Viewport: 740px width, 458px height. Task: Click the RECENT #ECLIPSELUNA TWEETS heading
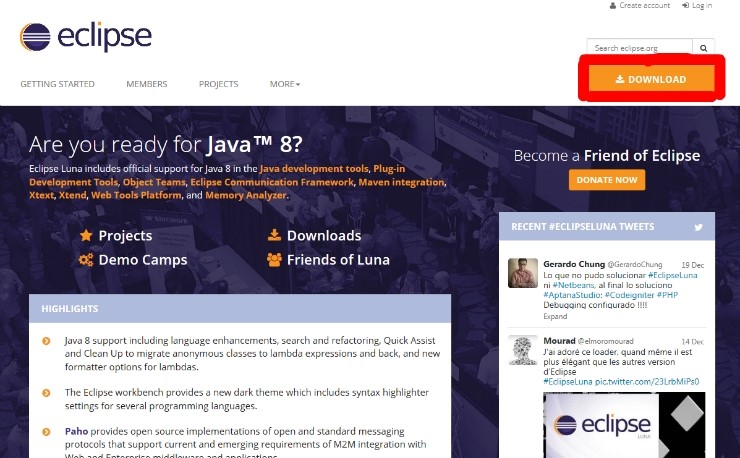(x=583, y=227)
